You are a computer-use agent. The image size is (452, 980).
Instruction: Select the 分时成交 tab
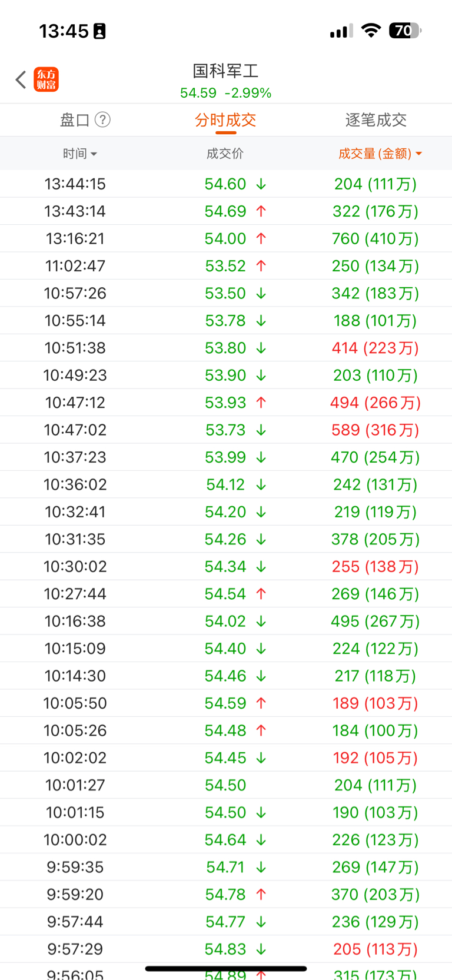click(x=225, y=120)
